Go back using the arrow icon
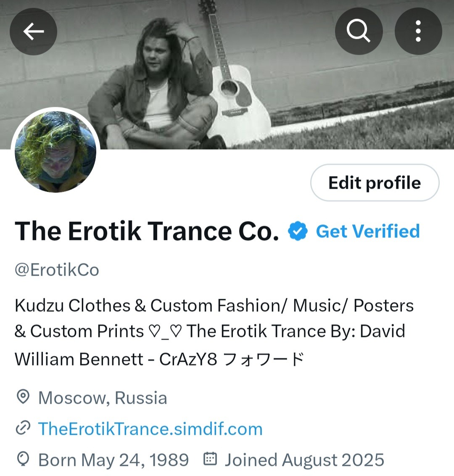This screenshot has height=476, width=454. (33, 31)
